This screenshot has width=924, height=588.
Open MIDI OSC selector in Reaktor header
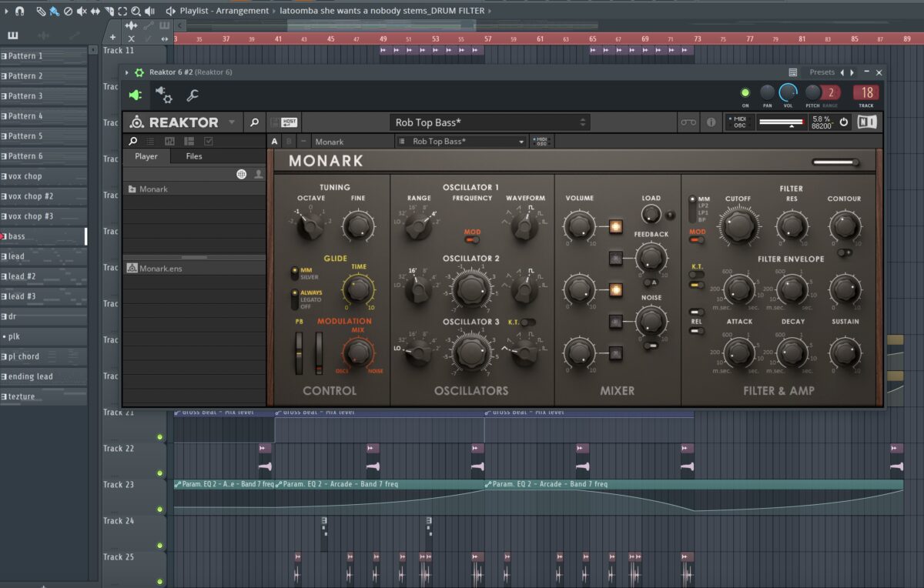(738, 122)
